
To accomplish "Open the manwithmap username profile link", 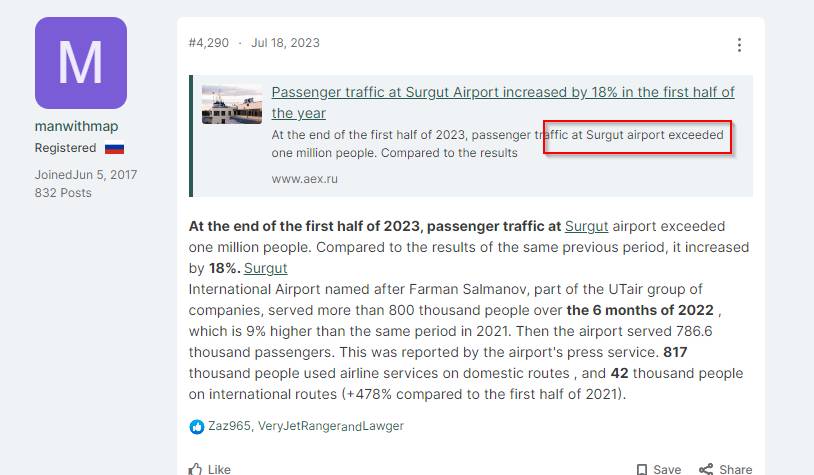I will coord(76,127).
